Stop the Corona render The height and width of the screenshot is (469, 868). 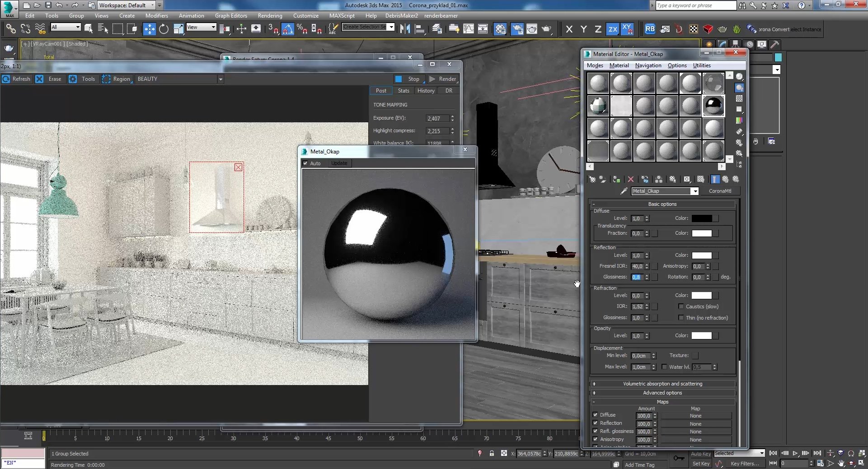[x=408, y=79]
